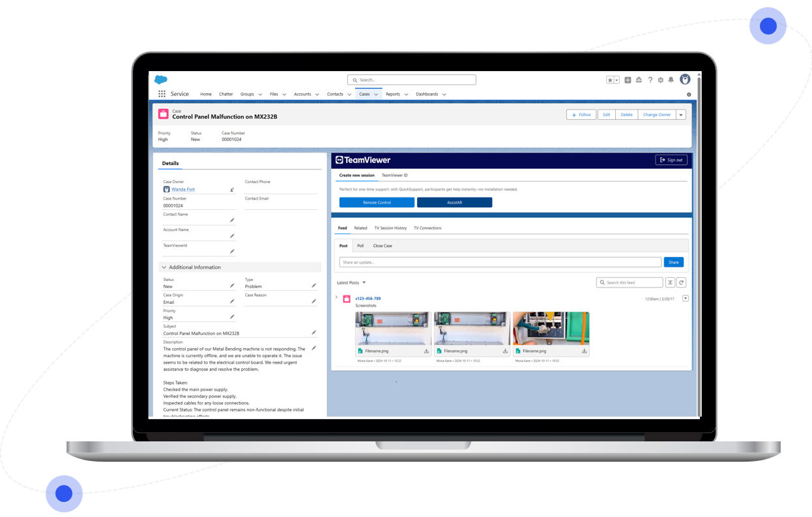
Task: Open the feed post actions dropdown arrow
Action: click(685, 299)
